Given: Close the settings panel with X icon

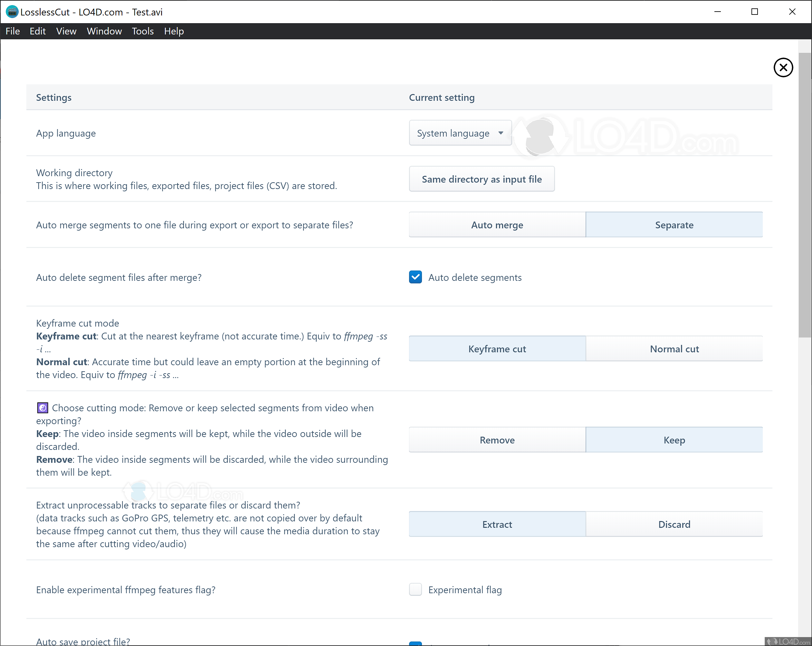Looking at the screenshot, I should coord(783,68).
